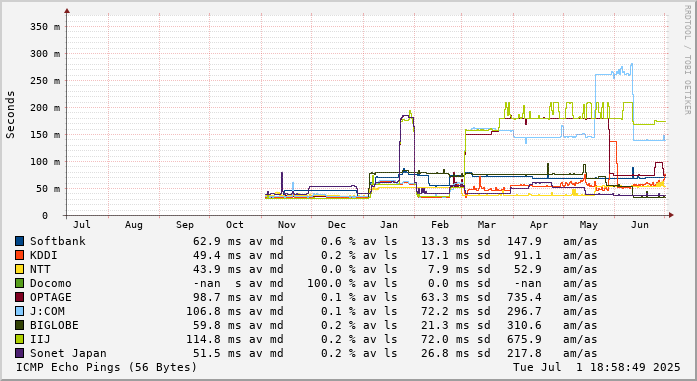The width and height of the screenshot is (697, 381).
Task: Click the KDDI orange legend swatch
Action: point(20,255)
